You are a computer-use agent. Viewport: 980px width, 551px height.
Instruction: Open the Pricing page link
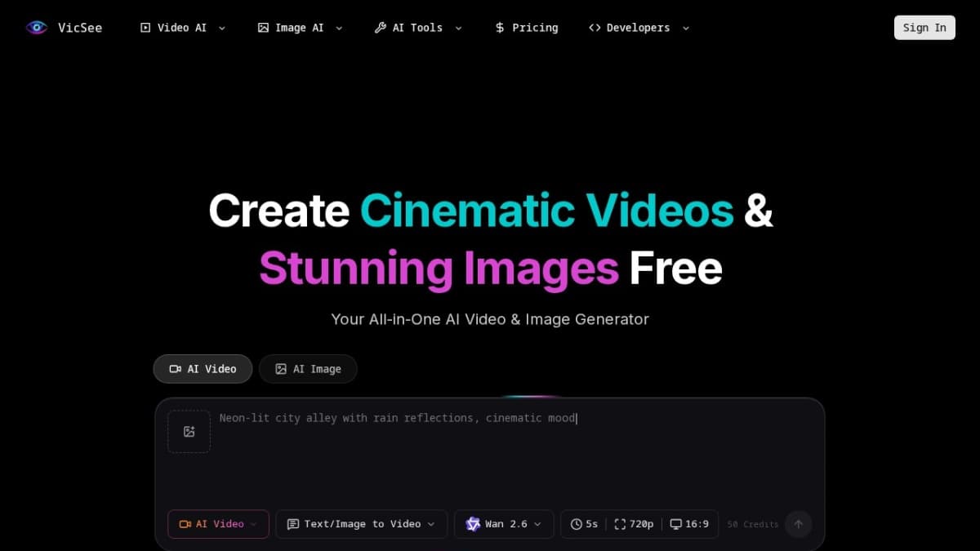[x=535, y=28]
